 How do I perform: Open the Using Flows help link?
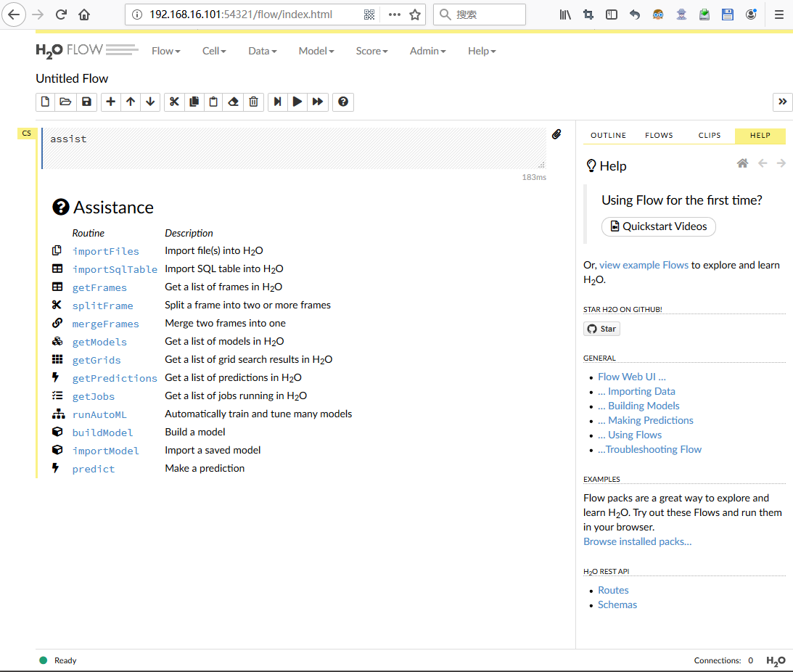pyautogui.click(x=630, y=435)
